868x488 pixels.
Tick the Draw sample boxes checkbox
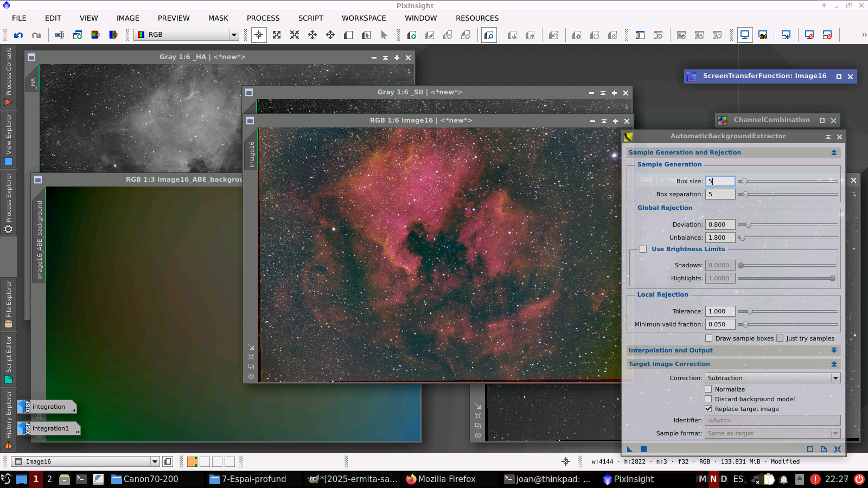pos(709,338)
